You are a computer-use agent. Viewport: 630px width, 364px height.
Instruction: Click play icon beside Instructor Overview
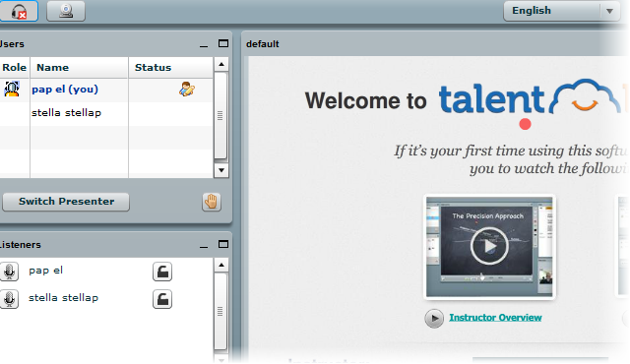click(x=434, y=318)
